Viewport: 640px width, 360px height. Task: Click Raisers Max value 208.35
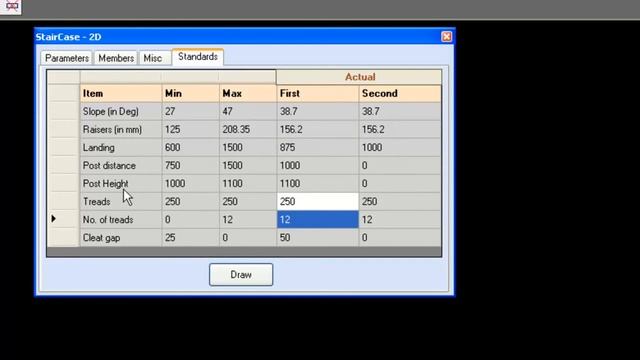click(248, 129)
